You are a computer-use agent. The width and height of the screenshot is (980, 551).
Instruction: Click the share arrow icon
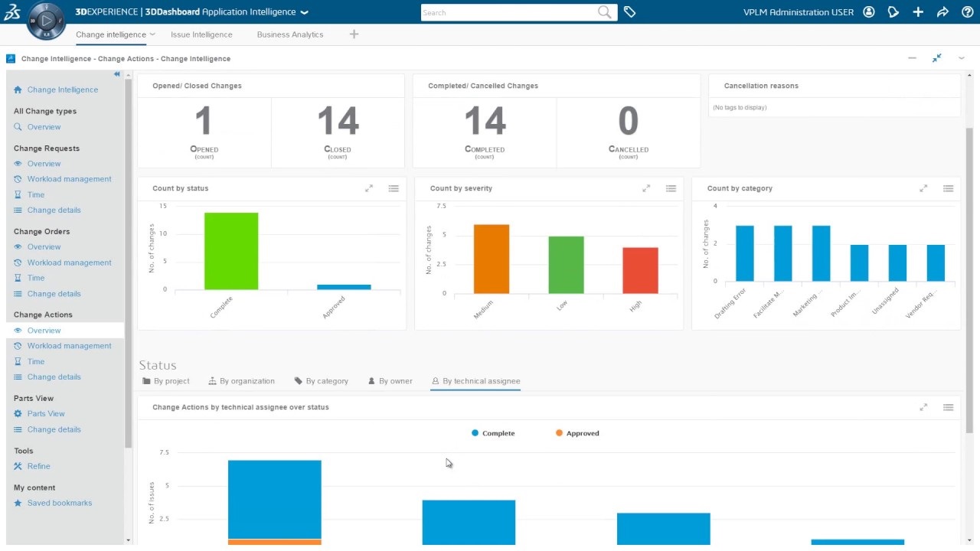pos(942,12)
